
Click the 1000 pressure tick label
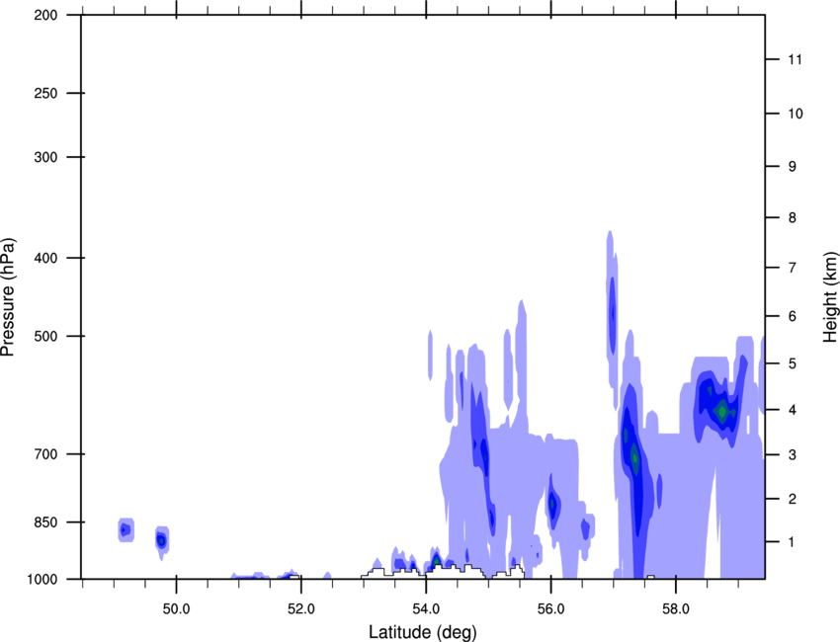42,579
